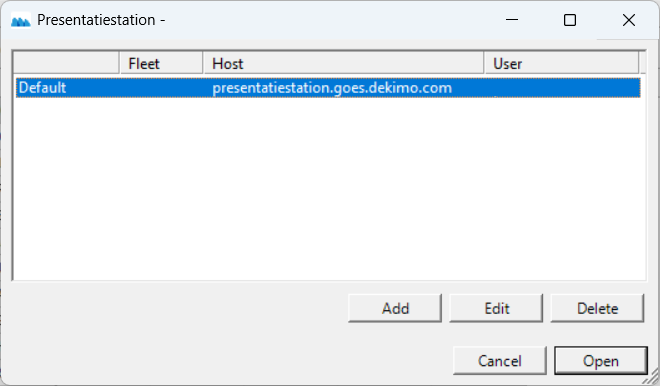Cancel the connection dialog
This screenshot has width=660, height=386.
click(x=500, y=361)
